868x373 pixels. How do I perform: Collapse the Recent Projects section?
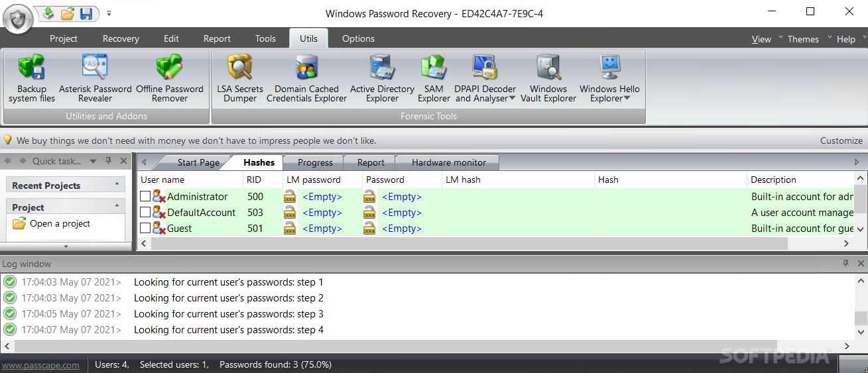(x=117, y=185)
